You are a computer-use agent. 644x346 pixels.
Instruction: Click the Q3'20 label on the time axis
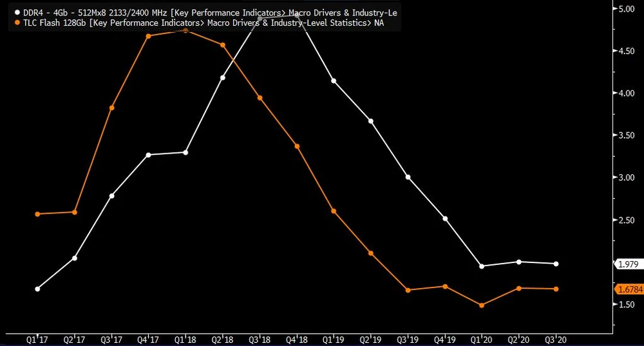[556, 340]
